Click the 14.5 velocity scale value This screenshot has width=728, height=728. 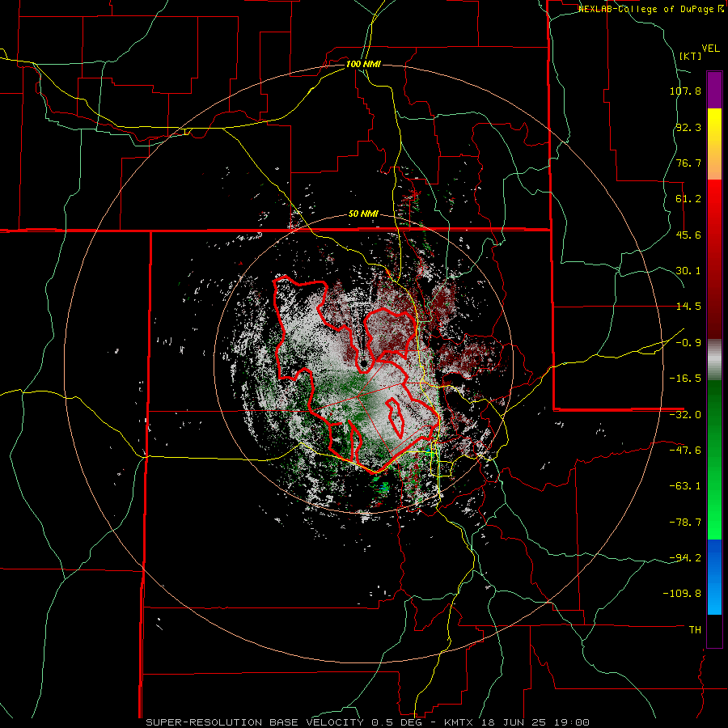688,307
